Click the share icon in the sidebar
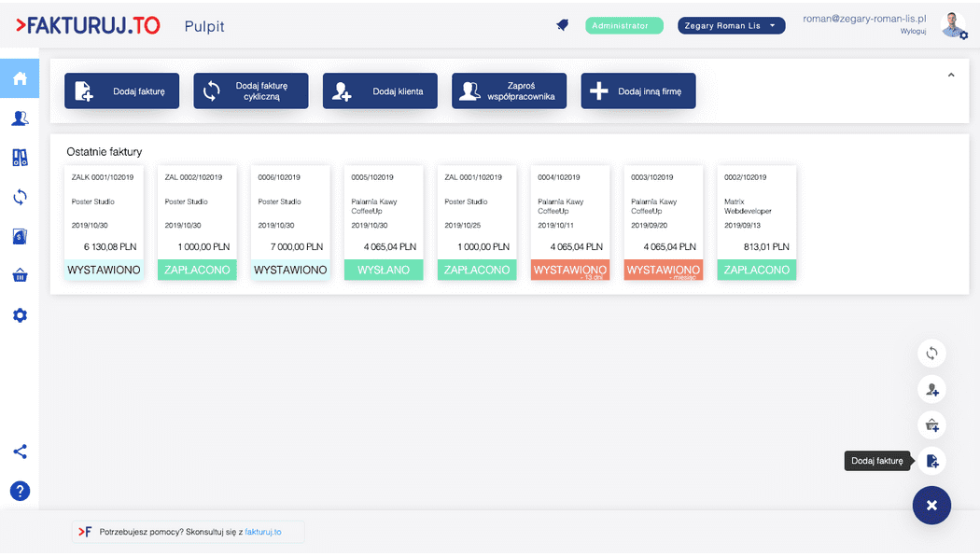The width and height of the screenshot is (980, 556). click(20, 452)
